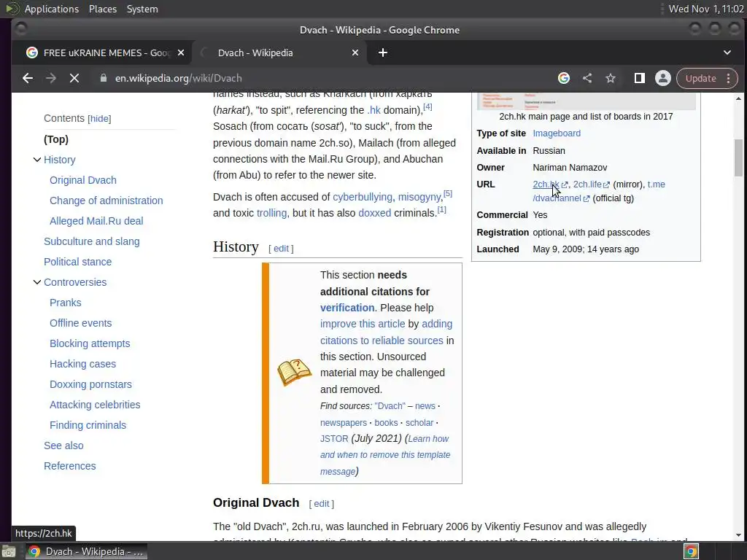747x560 pixels.
Task: Open the Imageboard link in infobox
Action: pos(557,133)
